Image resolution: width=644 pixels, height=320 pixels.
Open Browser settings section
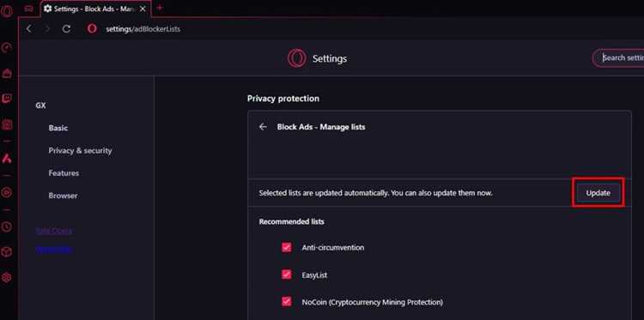point(63,196)
